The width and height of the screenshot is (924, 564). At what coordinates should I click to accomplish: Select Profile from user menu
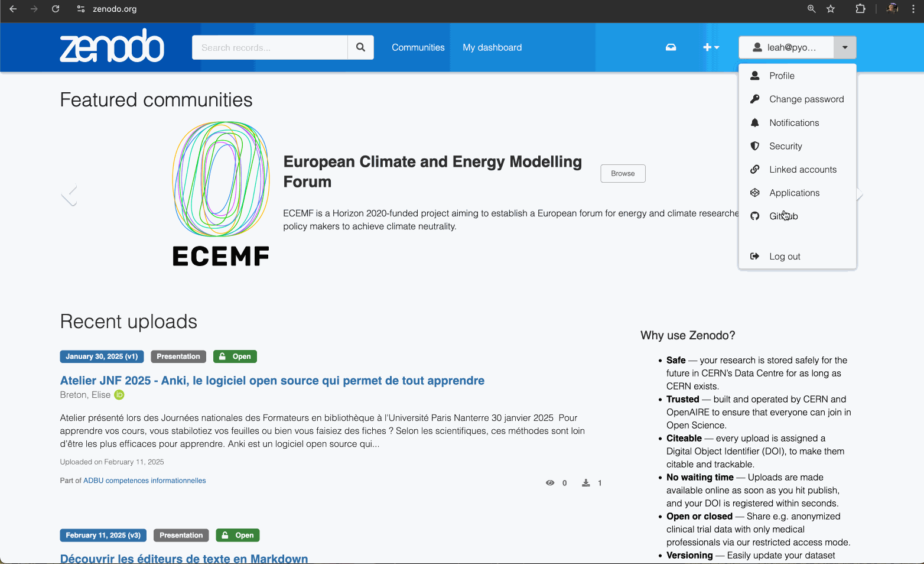(x=798, y=76)
